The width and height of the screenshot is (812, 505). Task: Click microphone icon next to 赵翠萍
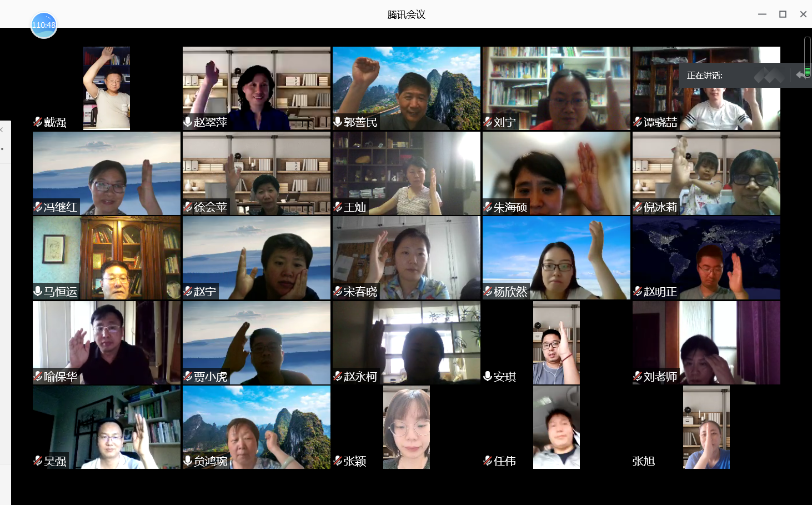(188, 122)
